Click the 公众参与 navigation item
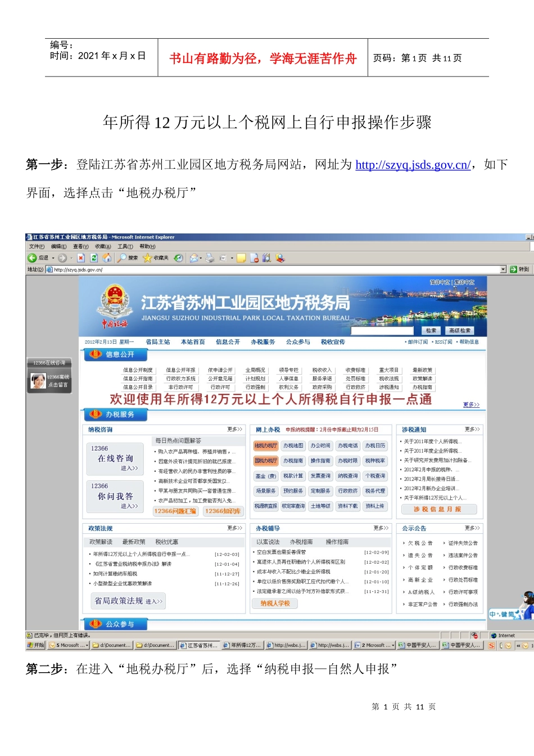This screenshot has width=534, height=756. (x=298, y=342)
